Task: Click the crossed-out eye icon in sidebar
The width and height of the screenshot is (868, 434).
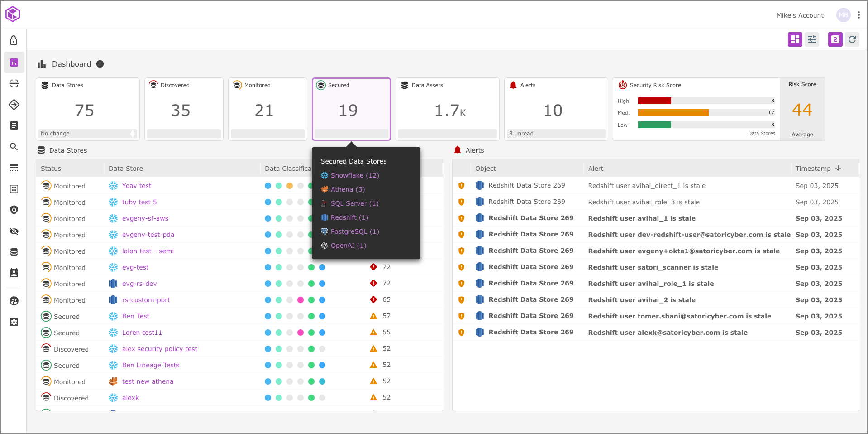Action: tap(14, 231)
